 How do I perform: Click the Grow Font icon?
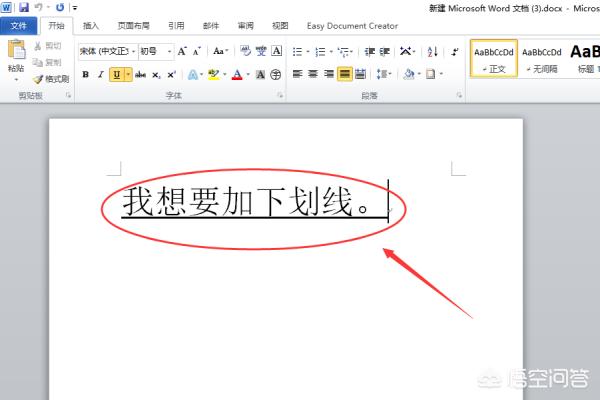pyautogui.click(x=182, y=51)
